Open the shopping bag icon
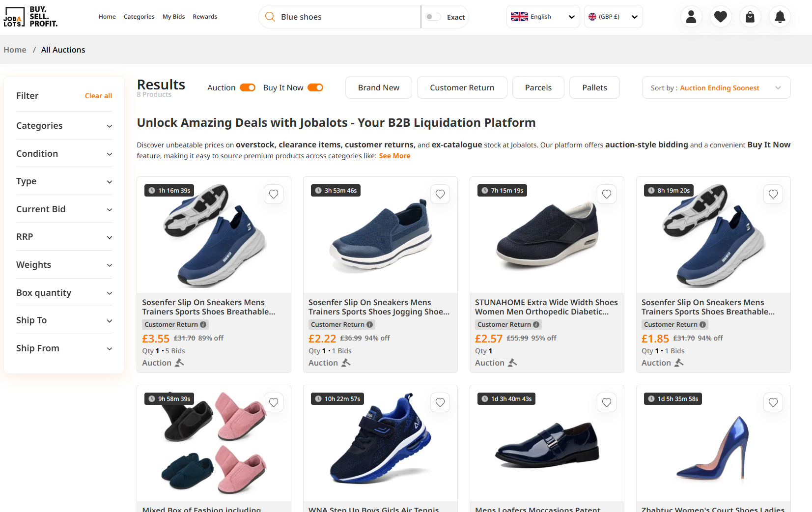This screenshot has width=812, height=512. [750, 17]
